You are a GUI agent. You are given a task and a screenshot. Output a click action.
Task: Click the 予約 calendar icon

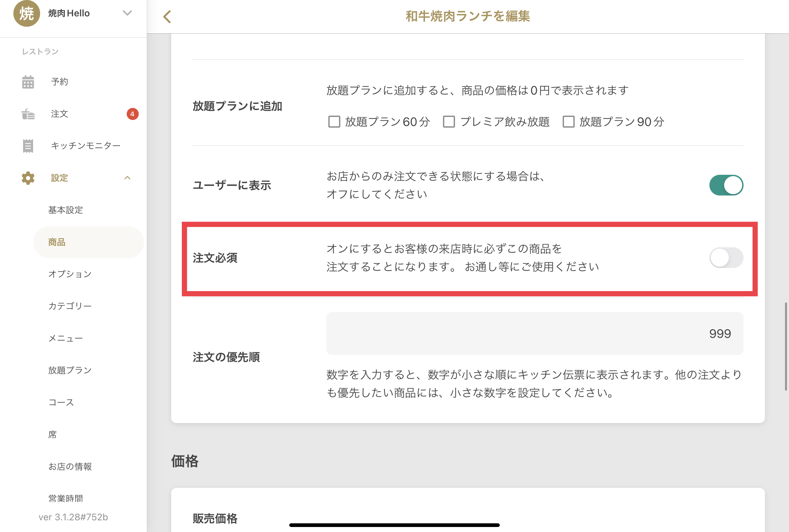pyautogui.click(x=28, y=82)
